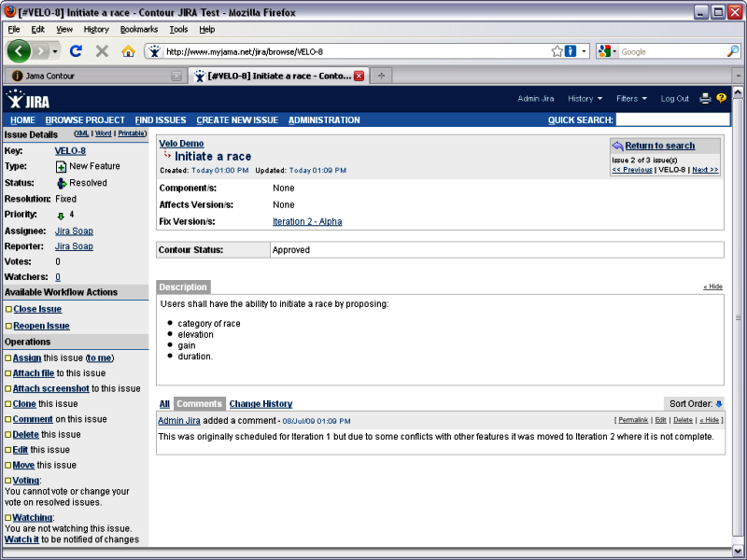Image resolution: width=747 pixels, height=560 pixels.
Task: Switch to the All activity tab
Action: (x=164, y=404)
